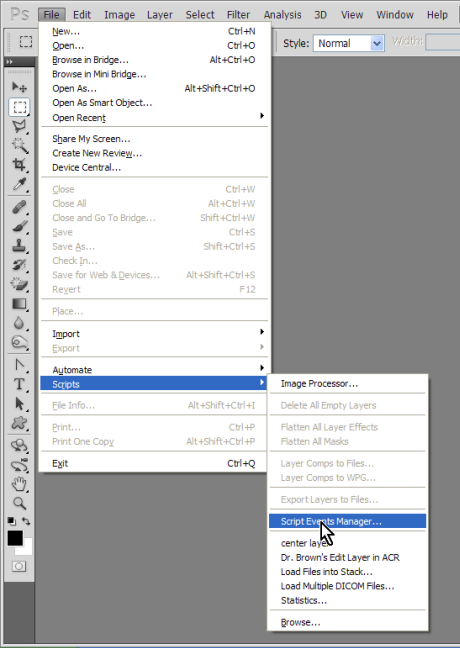Select the Move tool
The width and height of the screenshot is (460, 648).
tap(19, 87)
